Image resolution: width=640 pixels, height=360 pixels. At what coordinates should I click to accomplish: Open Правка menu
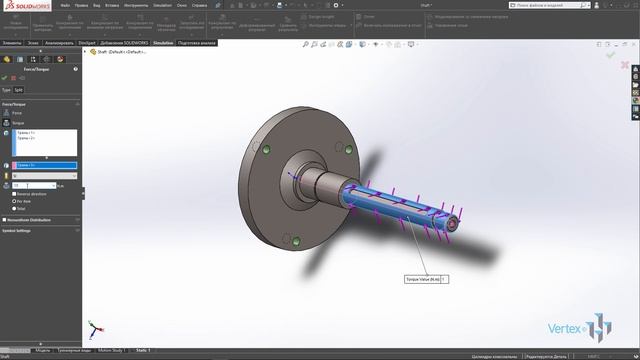pyautogui.click(x=81, y=5)
